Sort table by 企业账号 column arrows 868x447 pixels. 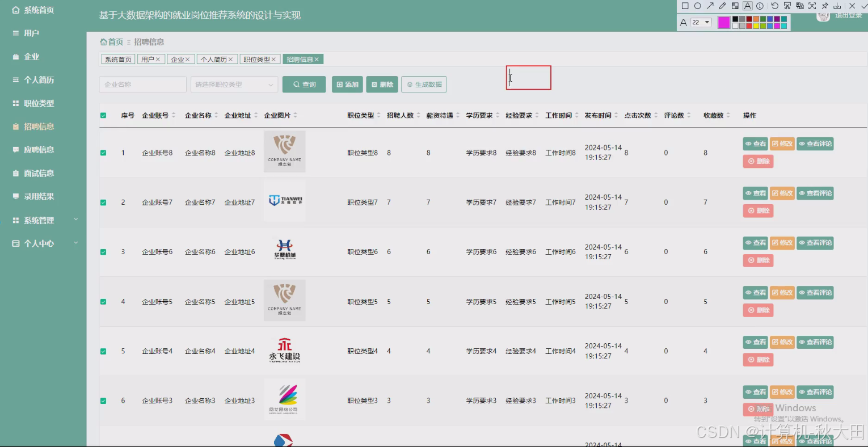coord(174,115)
